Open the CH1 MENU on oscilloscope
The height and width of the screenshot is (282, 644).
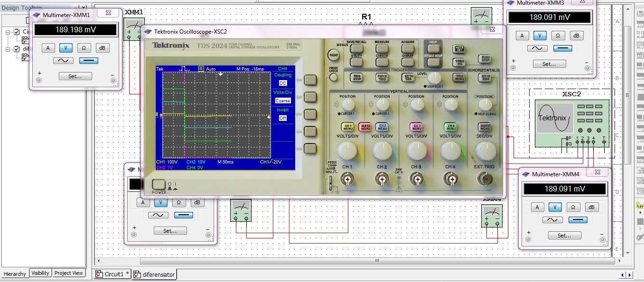point(347,127)
